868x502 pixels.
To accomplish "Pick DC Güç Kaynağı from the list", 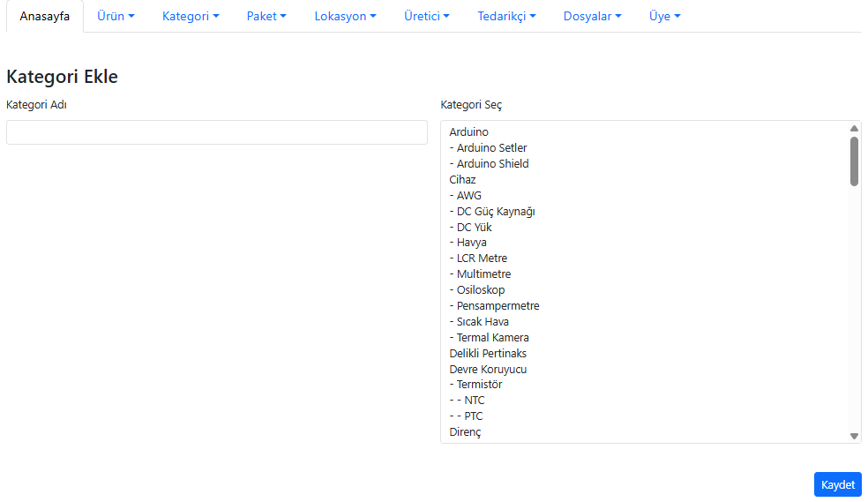I will pos(496,212).
